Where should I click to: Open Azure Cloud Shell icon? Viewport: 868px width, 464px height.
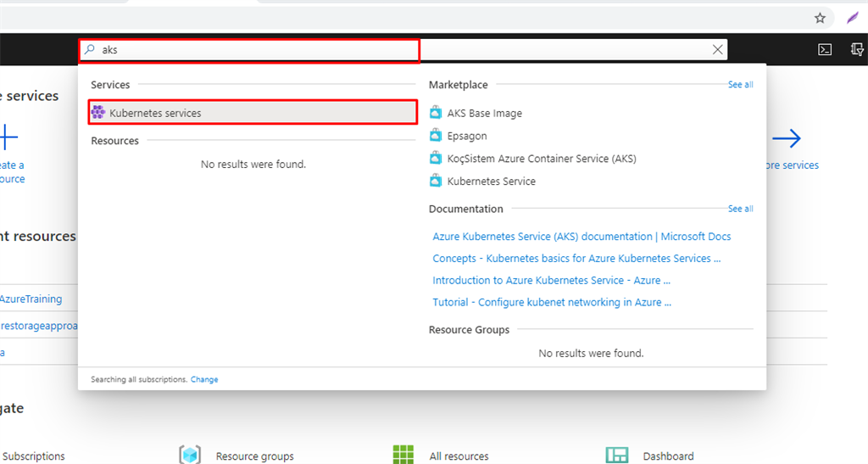tap(824, 49)
